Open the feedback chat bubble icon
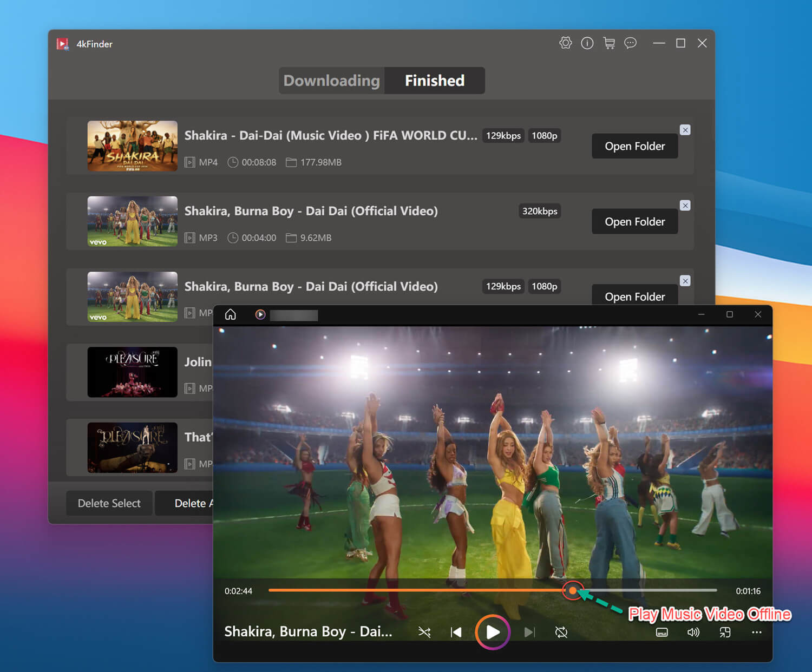This screenshot has height=672, width=812. [630, 43]
